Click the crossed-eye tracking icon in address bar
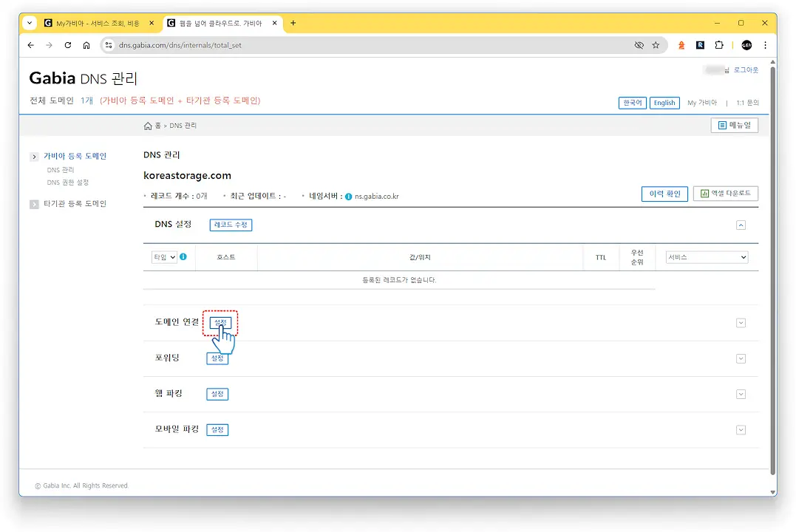 pos(639,45)
